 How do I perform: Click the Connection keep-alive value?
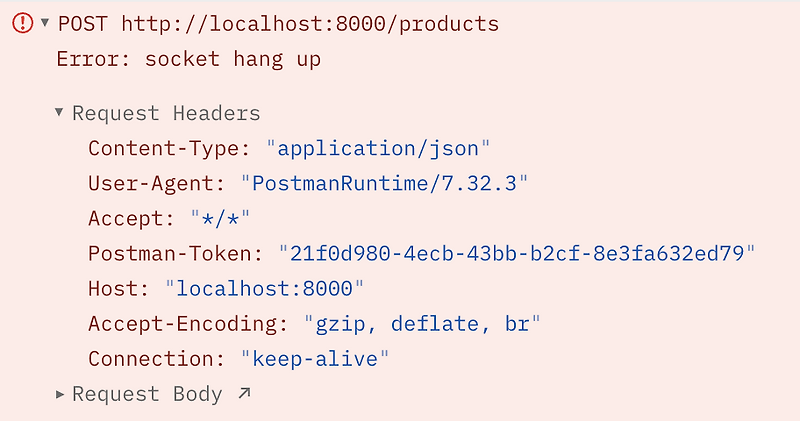[315, 359]
